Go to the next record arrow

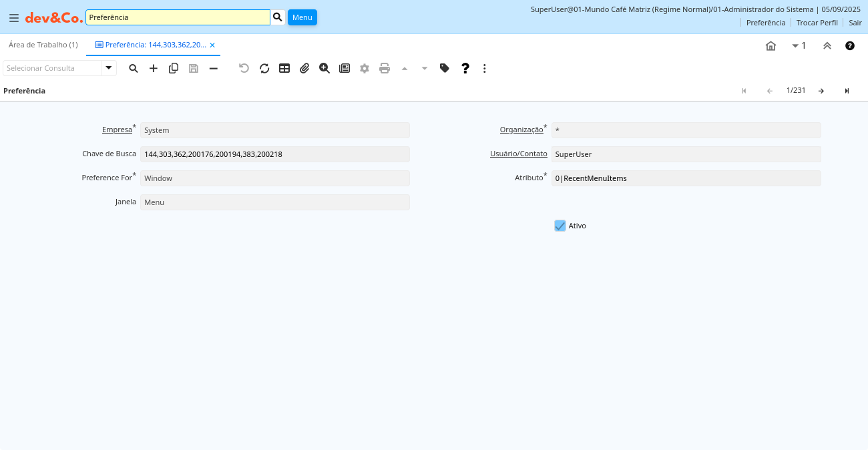pyautogui.click(x=821, y=91)
